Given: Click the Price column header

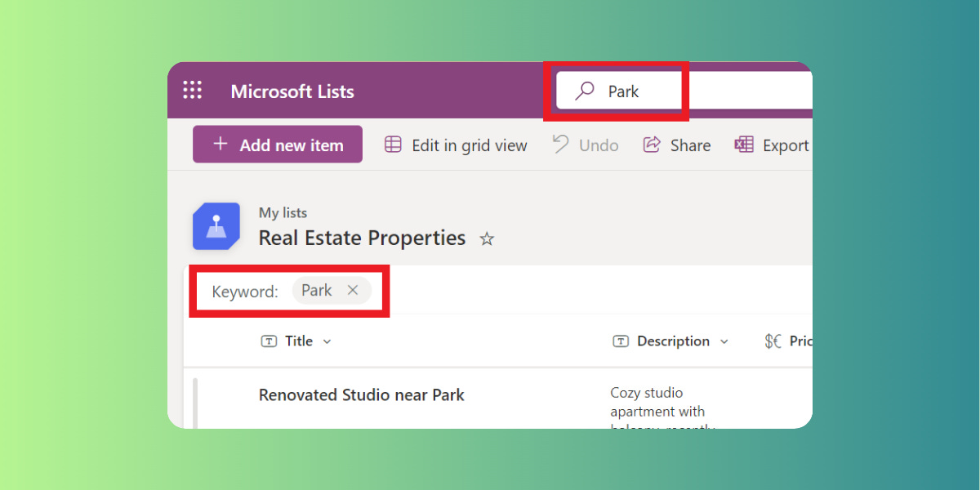Looking at the screenshot, I should (788, 341).
